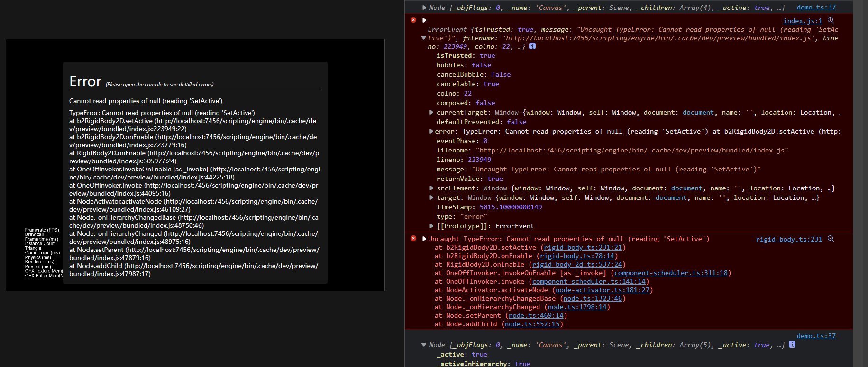Click the info badge after ErrorEvent colno summary
This screenshot has height=367, width=868.
click(532, 46)
